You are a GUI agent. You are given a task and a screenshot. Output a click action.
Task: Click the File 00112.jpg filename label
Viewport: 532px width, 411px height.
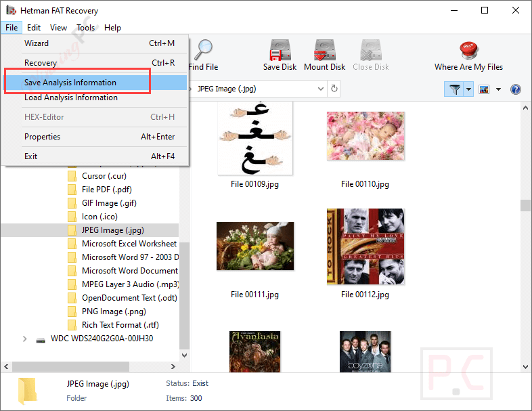click(365, 295)
